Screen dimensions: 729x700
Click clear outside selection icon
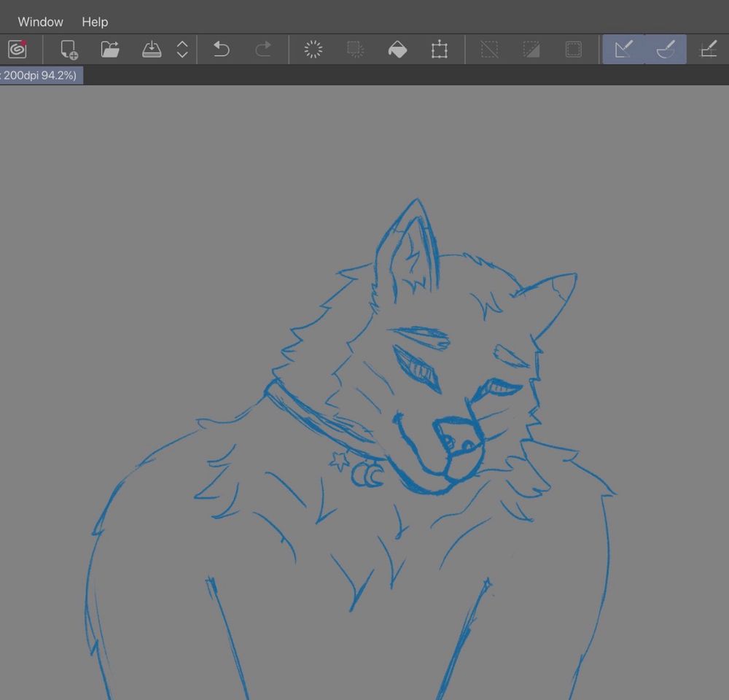pyautogui.click(x=356, y=50)
